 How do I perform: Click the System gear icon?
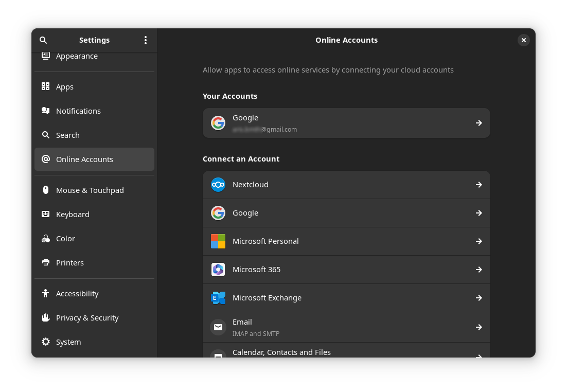pos(46,342)
